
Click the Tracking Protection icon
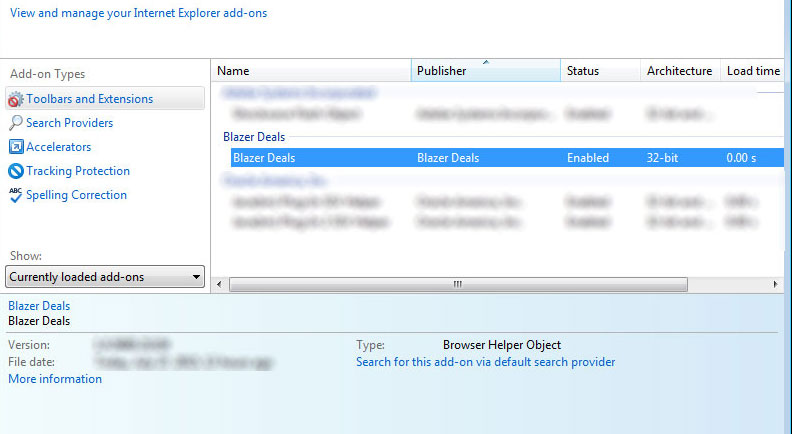(15, 171)
